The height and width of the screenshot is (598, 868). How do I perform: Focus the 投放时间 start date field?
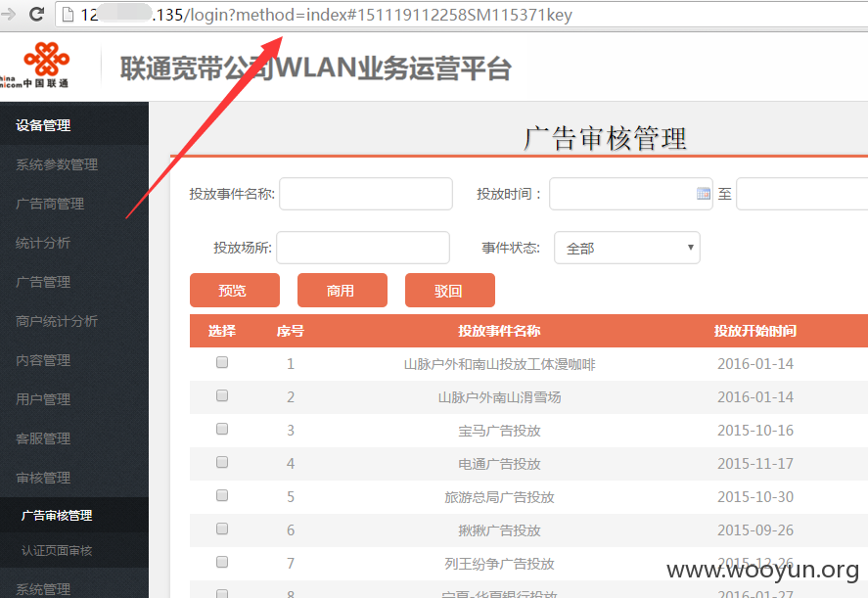(x=630, y=194)
